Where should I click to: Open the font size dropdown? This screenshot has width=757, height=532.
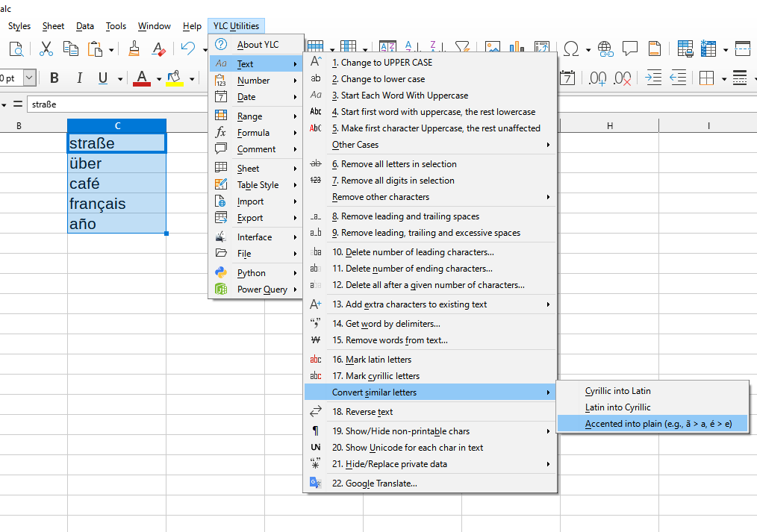point(29,78)
